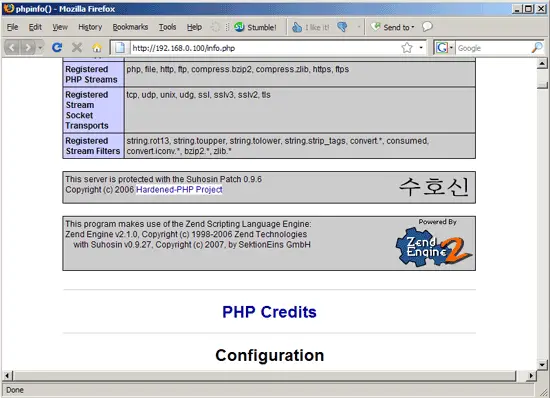The image size is (550, 398).
Task: Click the Zend Engine 2 logo
Action: click(434, 247)
